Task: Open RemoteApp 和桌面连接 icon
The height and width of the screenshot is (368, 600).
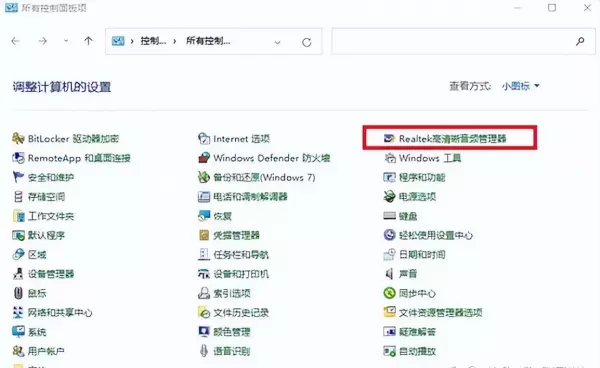Action: (x=18, y=158)
